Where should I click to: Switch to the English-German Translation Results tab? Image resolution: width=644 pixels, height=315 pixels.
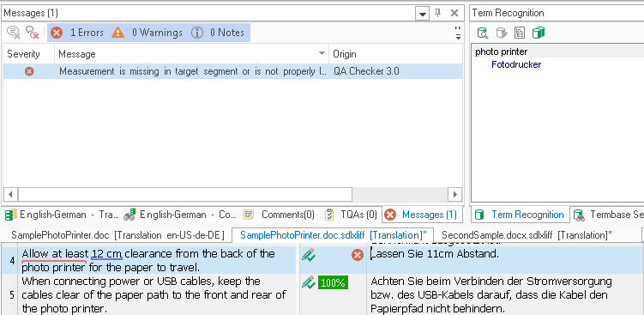(x=62, y=215)
